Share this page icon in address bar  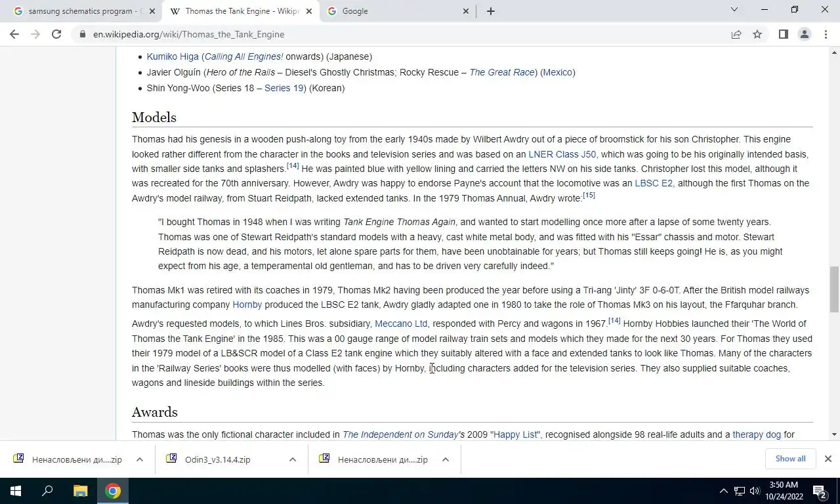(x=736, y=34)
